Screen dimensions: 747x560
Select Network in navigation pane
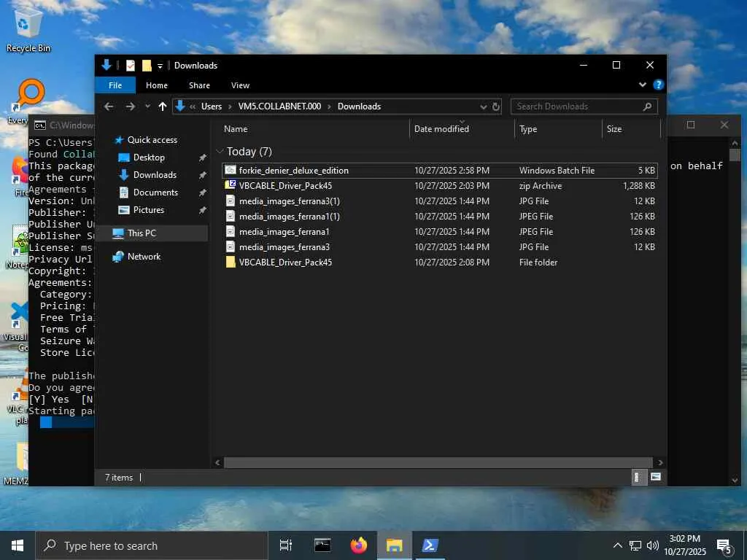[x=144, y=257]
